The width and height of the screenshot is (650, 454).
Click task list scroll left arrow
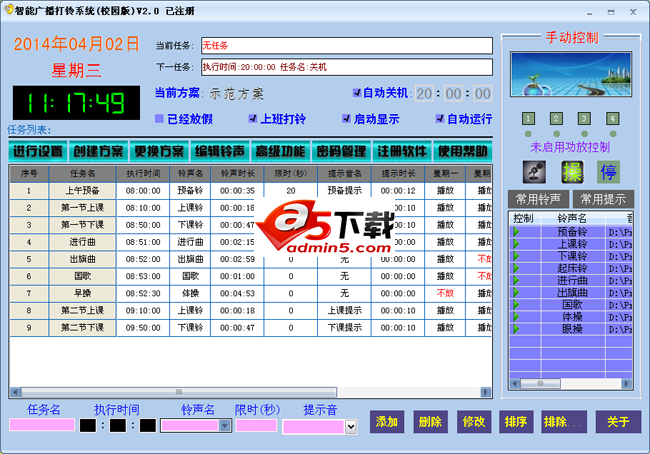pos(15,392)
